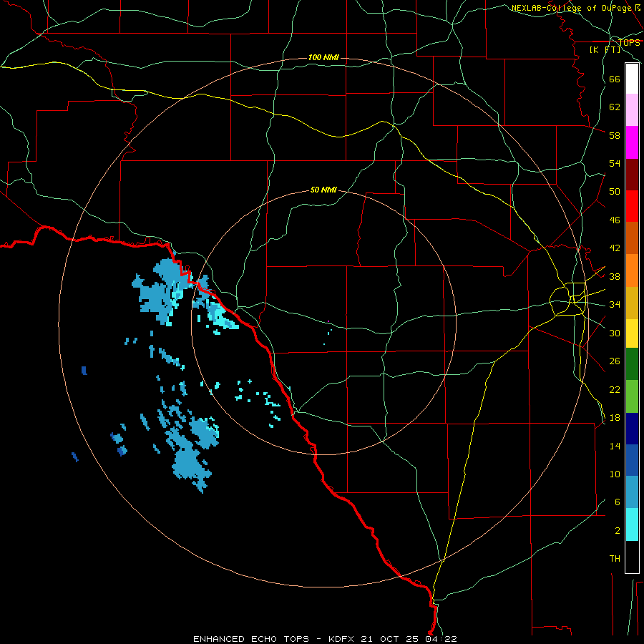The image size is (644, 644).
Task: Click the legend value 46
Action: tap(615, 220)
